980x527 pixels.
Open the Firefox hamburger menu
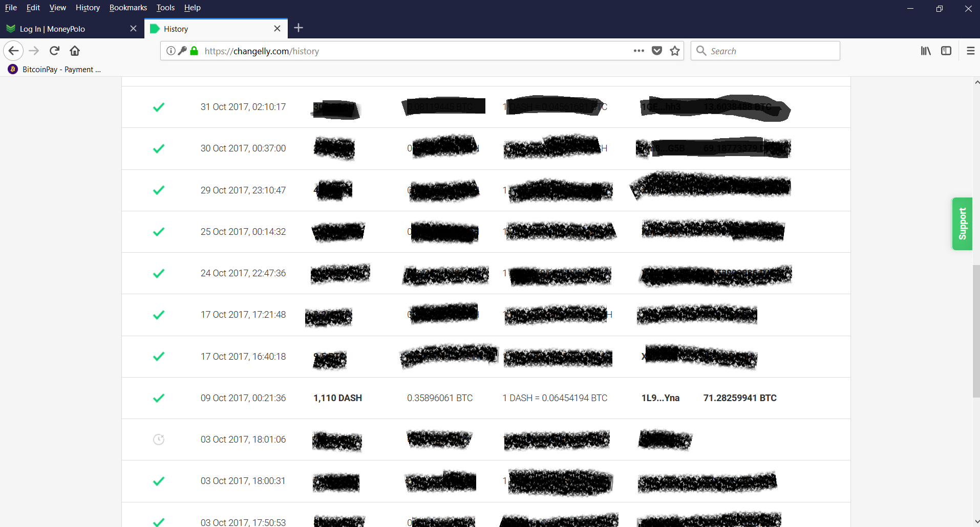pos(970,51)
